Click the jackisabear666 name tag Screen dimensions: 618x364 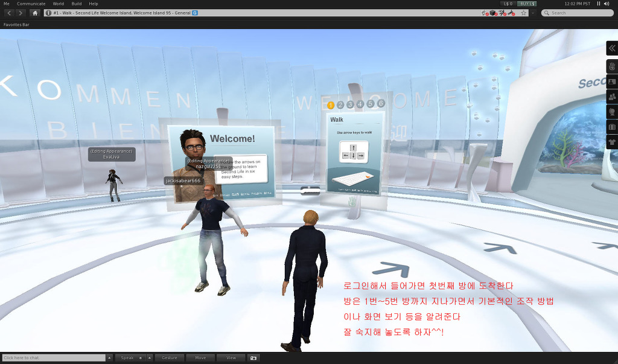183,180
